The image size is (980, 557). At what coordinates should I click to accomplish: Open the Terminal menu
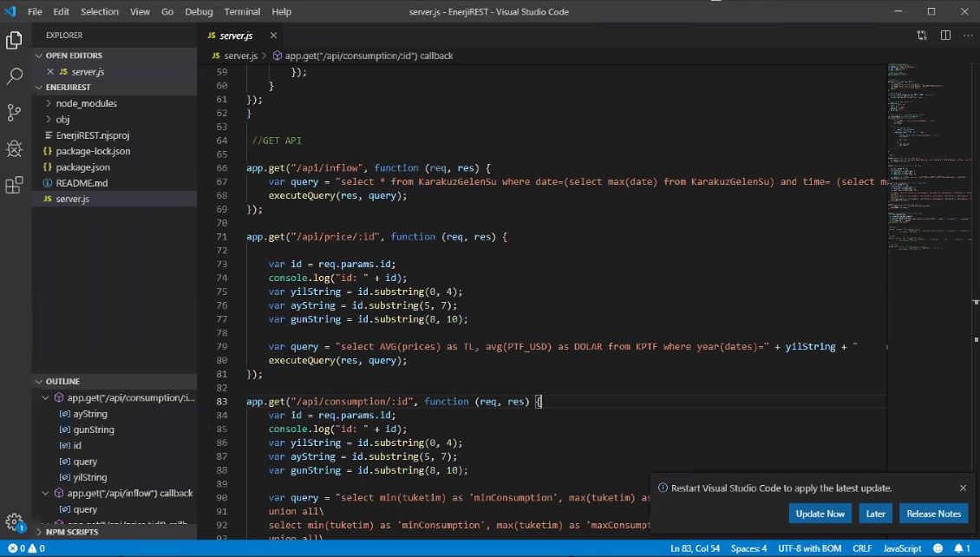pyautogui.click(x=242, y=11)
